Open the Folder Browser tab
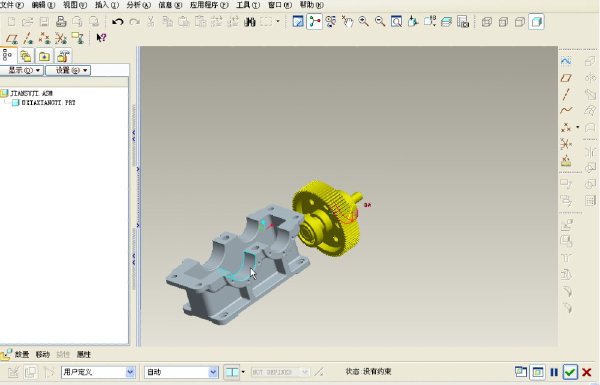This screenshot has width=600, height=385. pyautogui.click(x=26, y=57)
